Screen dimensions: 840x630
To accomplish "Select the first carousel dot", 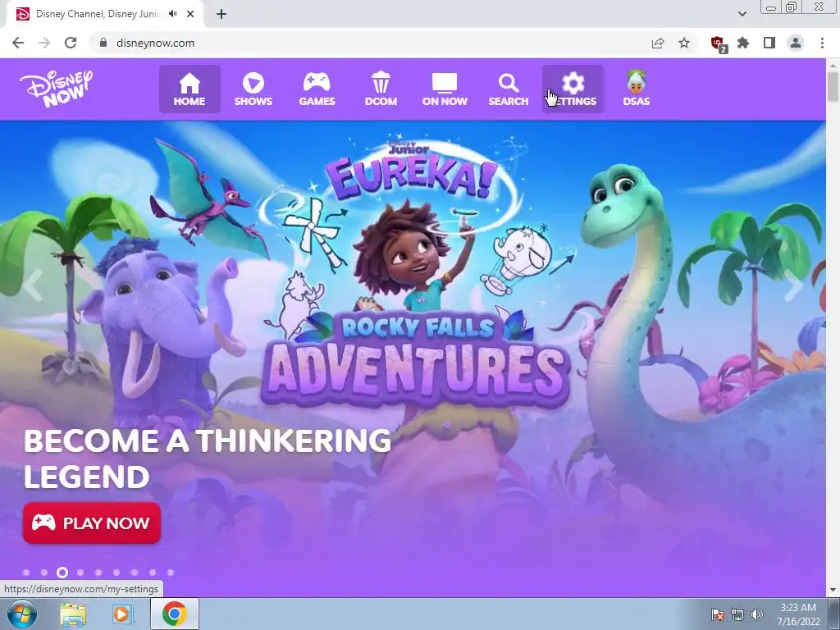I will (x=26, y=573).
